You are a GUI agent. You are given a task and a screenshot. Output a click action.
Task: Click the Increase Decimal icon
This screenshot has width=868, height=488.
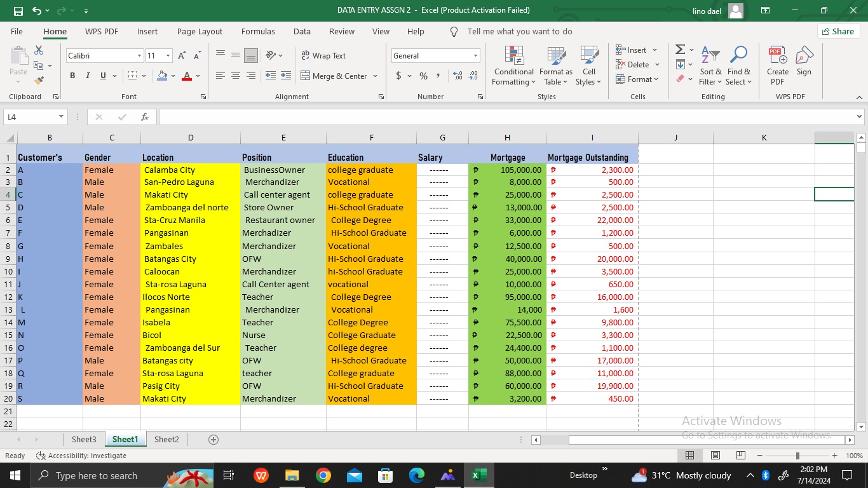[x=458, y=76]
